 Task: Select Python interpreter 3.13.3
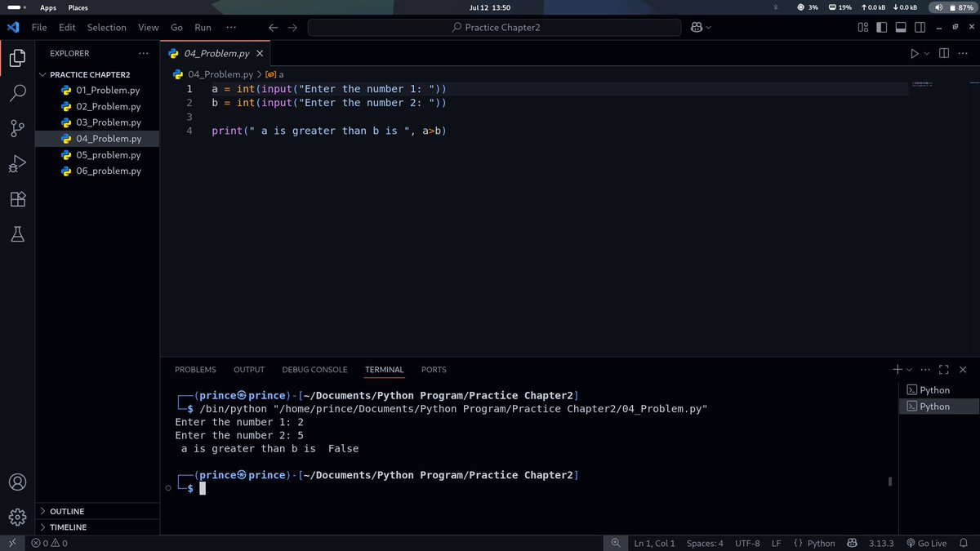point(881,543)
